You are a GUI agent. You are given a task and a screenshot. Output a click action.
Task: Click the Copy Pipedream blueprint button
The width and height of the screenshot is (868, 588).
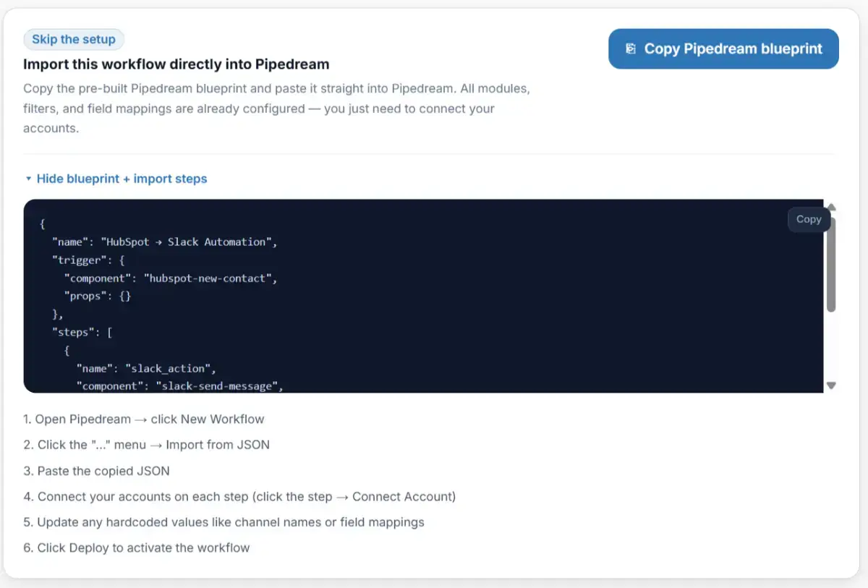(x=723, y=49)
